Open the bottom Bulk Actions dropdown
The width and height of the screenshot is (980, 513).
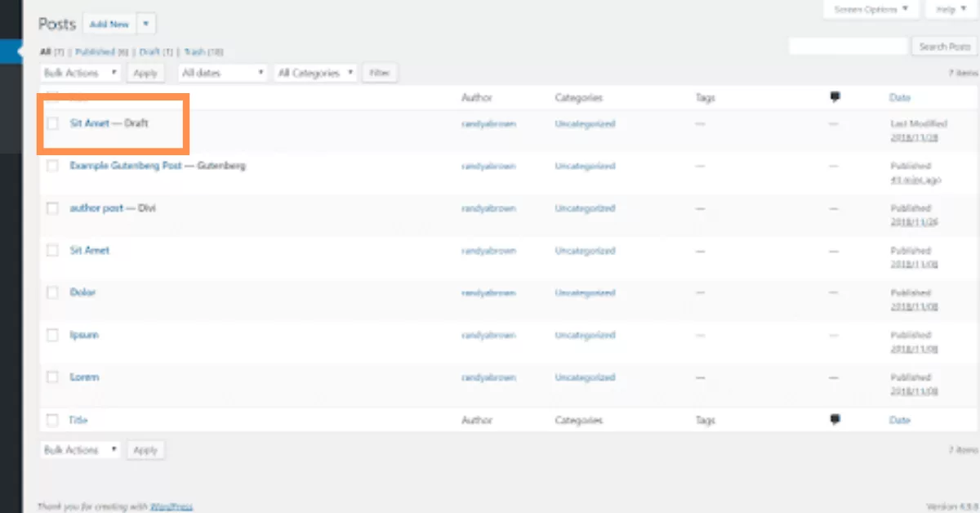(80, 450)
